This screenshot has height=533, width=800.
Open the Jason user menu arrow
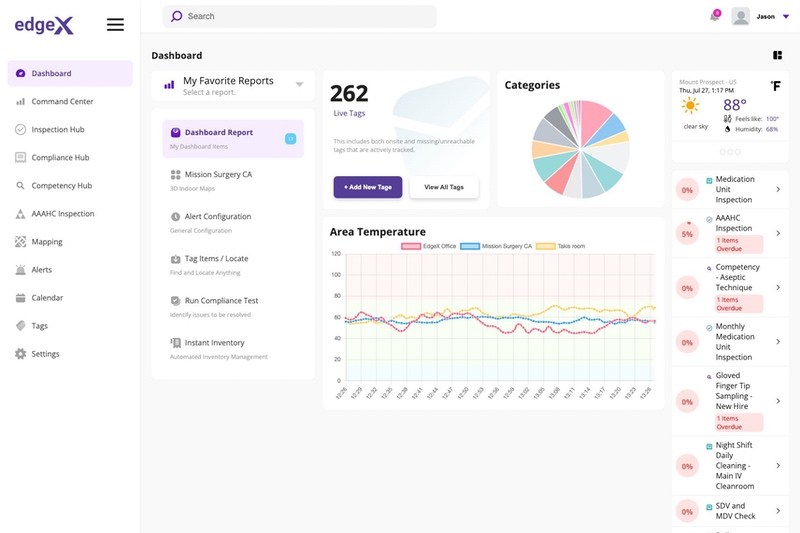click(x=786, y=17)
